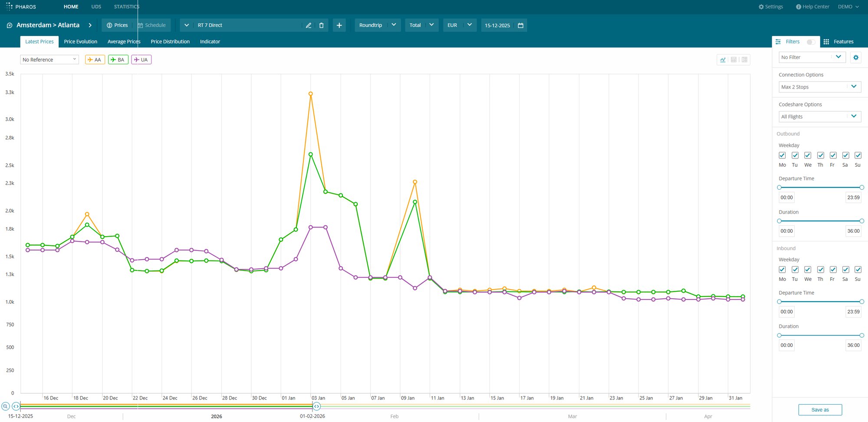Image resolution: width=868 pixels, height=422 pixels.
Task: Toggle the AA airline series chip
Action: [95, 60]
